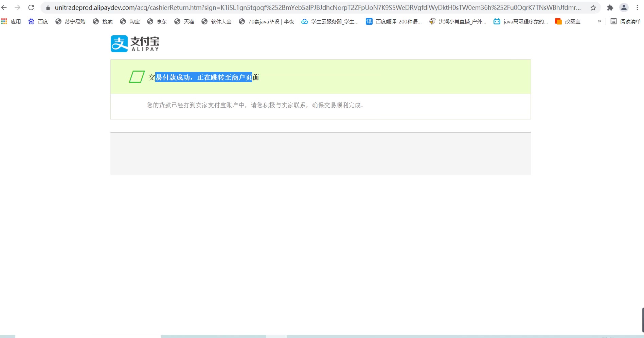This screenshot has height=338, width=644.
Task: Open the Chrome three-dot menu
Action: coord(637,7)
